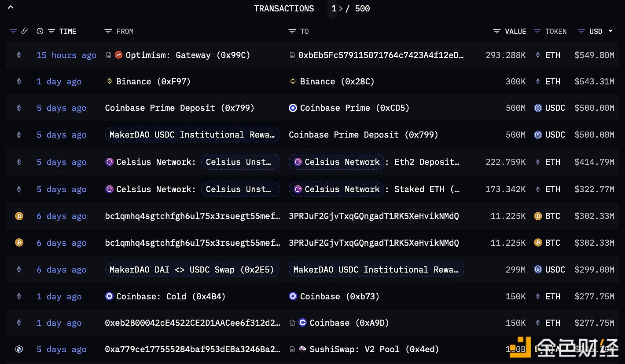The height and width of the screenshot is (364, 625).
Task: Open MakerDAO USDC Institutional Rewa… sender tag
Action: [192, 135]
